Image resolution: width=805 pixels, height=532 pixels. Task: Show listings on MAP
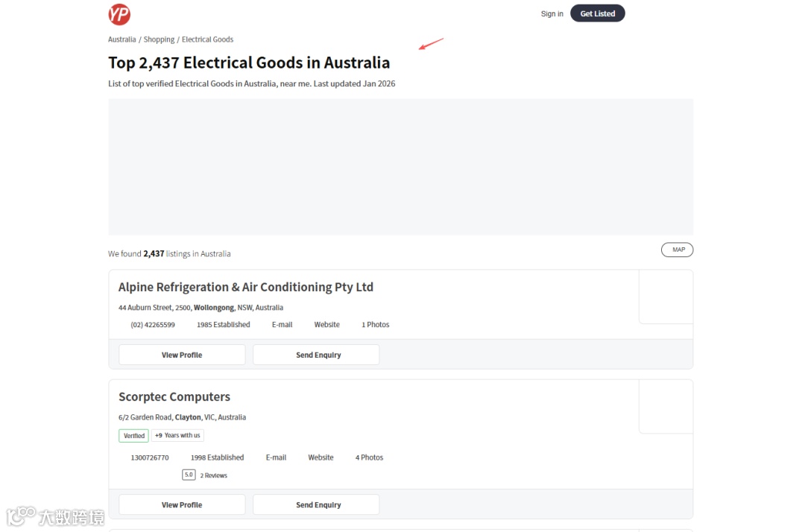click(x=677, y=250)
